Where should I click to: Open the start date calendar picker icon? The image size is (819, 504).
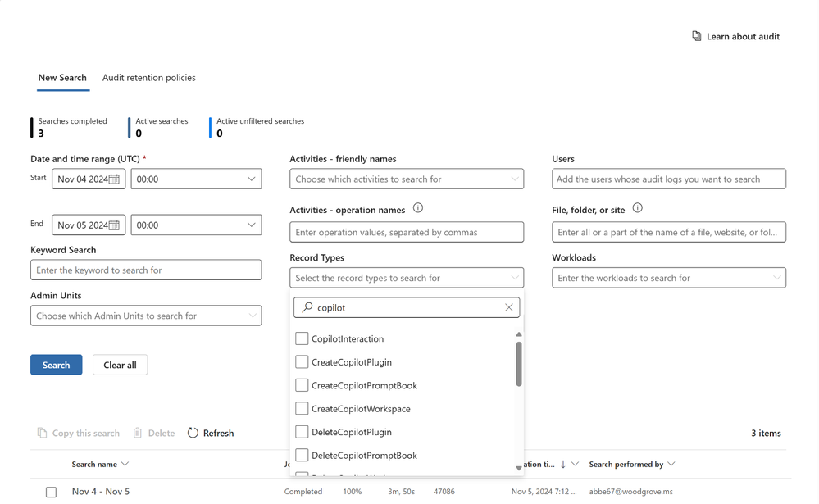(114, 179)
